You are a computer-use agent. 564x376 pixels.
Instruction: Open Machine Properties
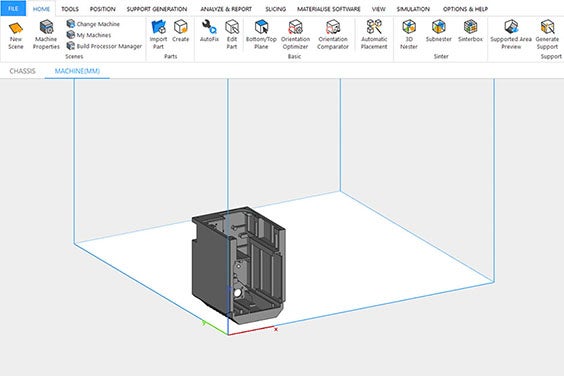[46, 35]
